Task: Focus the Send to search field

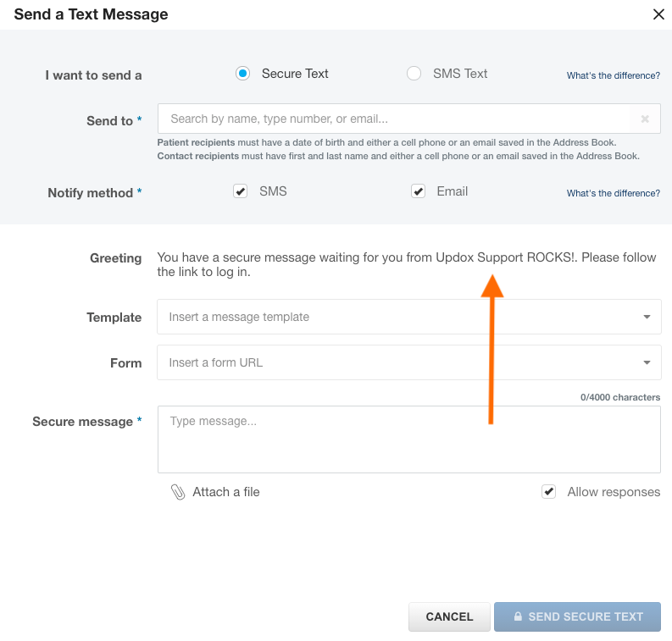Action: coord(394,119)
